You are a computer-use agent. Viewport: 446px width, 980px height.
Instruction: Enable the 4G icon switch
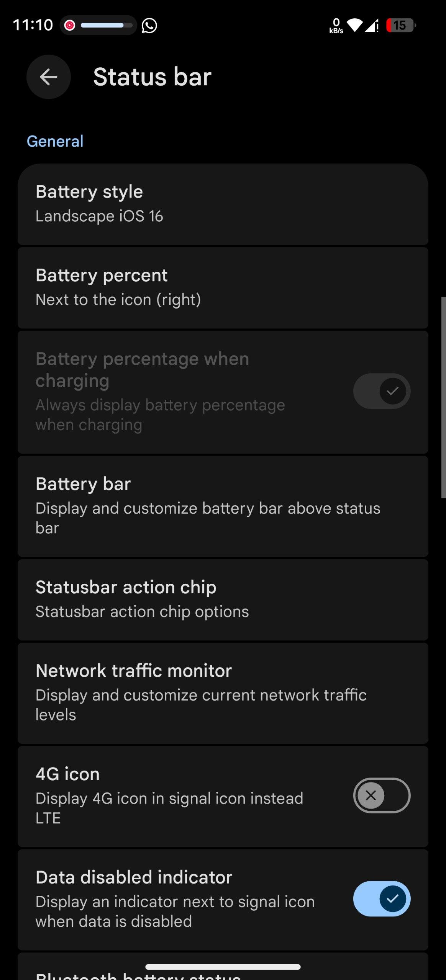pos(382,795)
